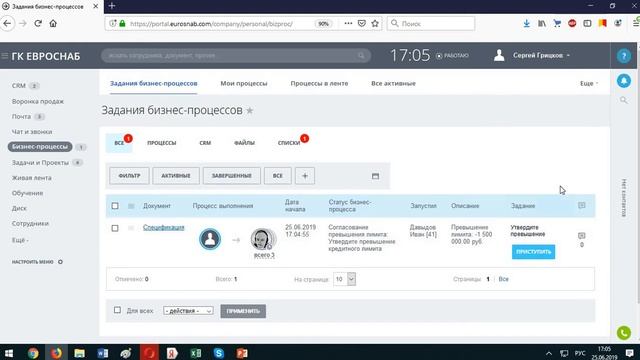This screenshot has height=360, width=640.
Task: Open notifications bell icon
Action: click(x=624, y=81)
